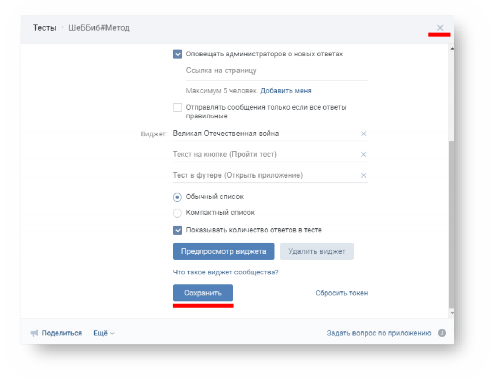493x384 pixels.
Task: Toggle 'Оповещать администраторов о новых ответах' checkbox
Action: (177, 54)
